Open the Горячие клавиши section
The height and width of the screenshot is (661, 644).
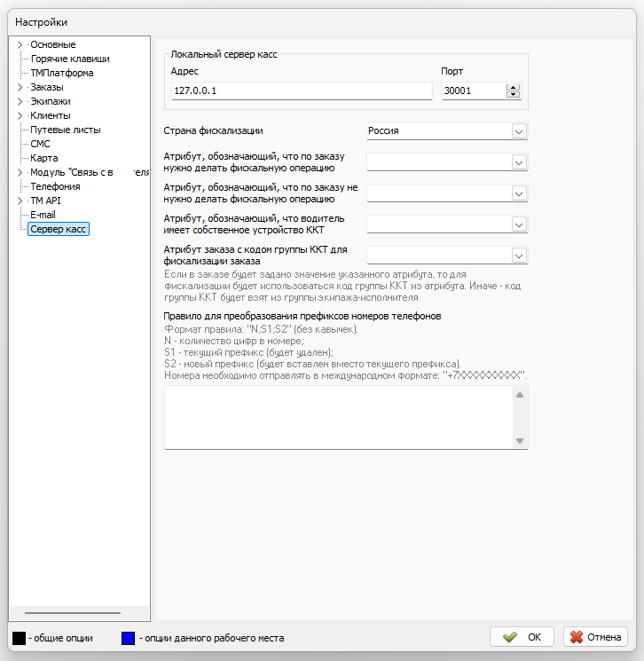point(70,59)
